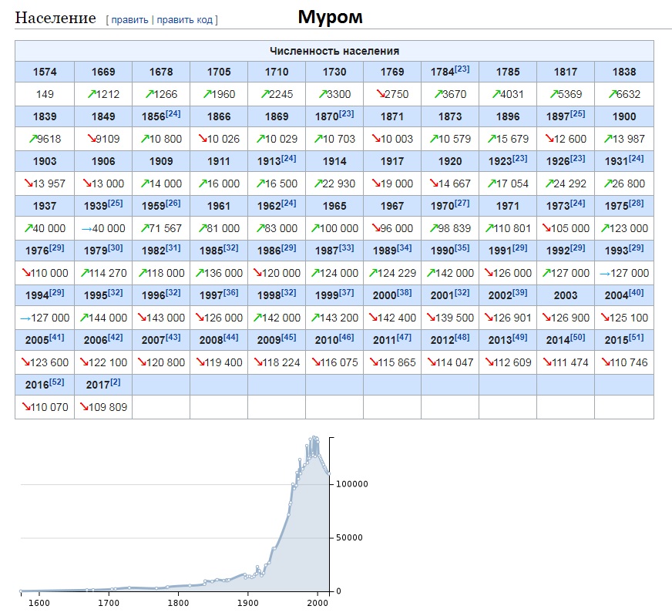The height and width of the screenshot is (616, 672).
Task: Open reference [23] next to 1784
Action: pyautogui.click(x=462, y=69)
